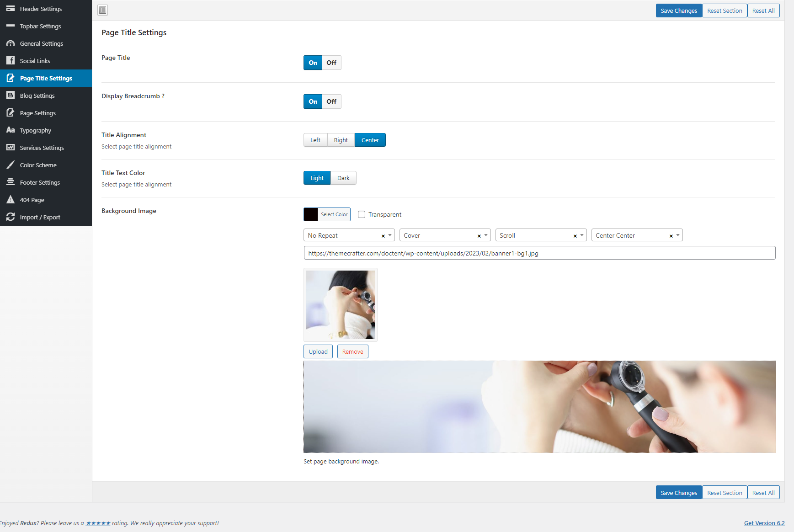Click the top Save Changes button

click(x=678, y=11)
